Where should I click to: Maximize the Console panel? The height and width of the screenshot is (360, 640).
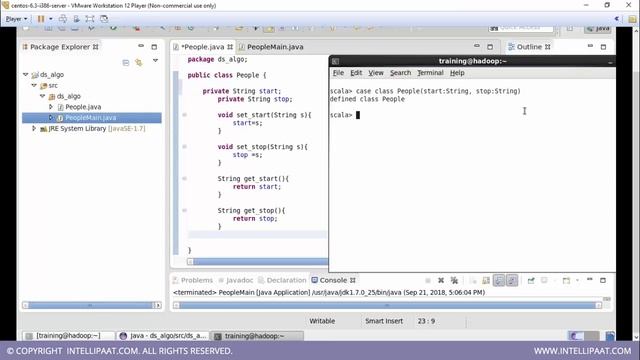coord(603,280)
